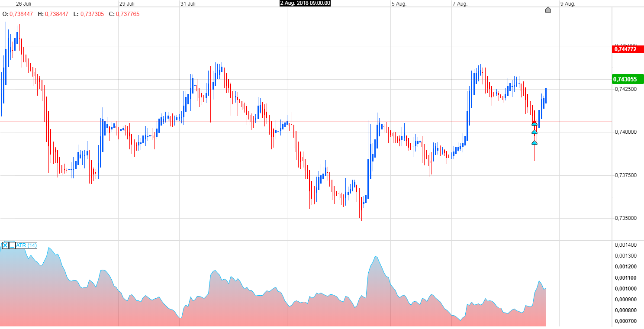Toggle the green bid price label 0,743055
The height and width of the screenshot is (329, 644).
[x=626, y=79]
